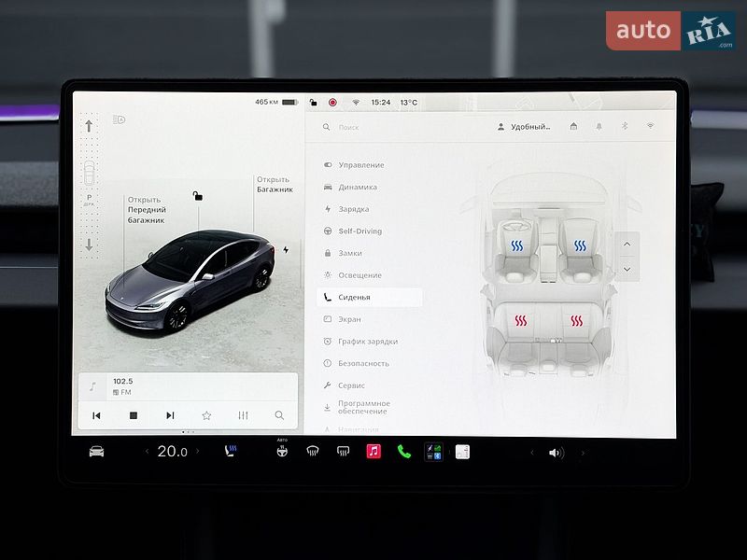Decrease cabin temperature with the left arrow
The image size is (747, 560).
pos(147,451)
